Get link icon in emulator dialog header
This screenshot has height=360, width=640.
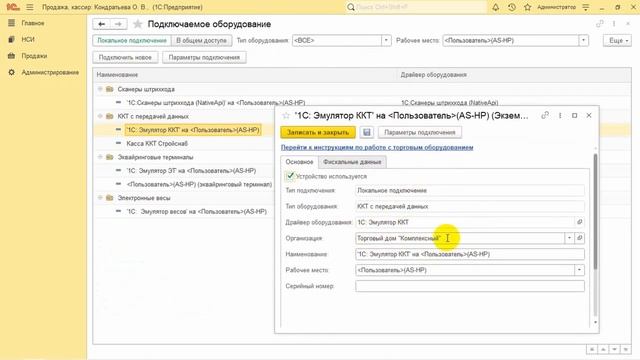545,116
